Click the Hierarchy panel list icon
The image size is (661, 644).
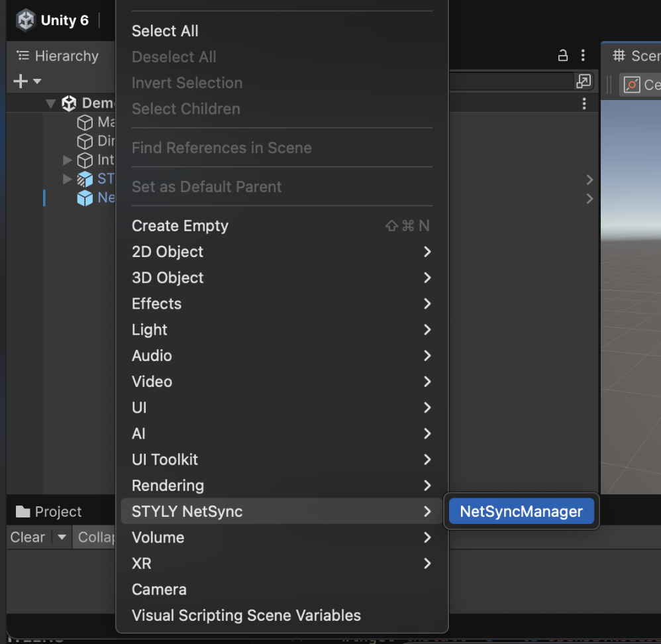pyautogui.click(x=23, y=55)
